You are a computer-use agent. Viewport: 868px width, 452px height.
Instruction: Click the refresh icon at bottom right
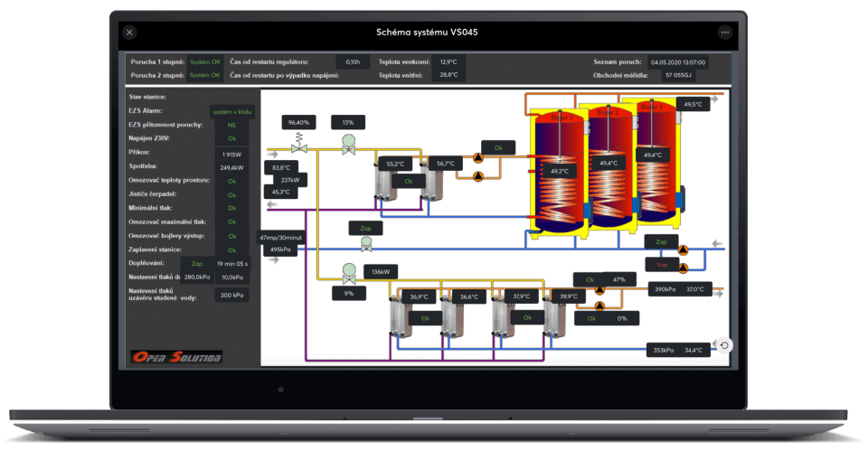(x=724, y=345)
